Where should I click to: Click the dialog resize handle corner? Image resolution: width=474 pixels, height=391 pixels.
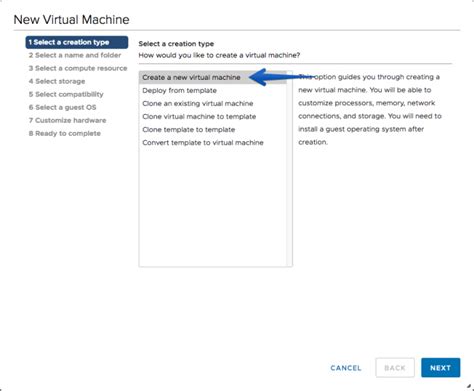coord(469,386)
